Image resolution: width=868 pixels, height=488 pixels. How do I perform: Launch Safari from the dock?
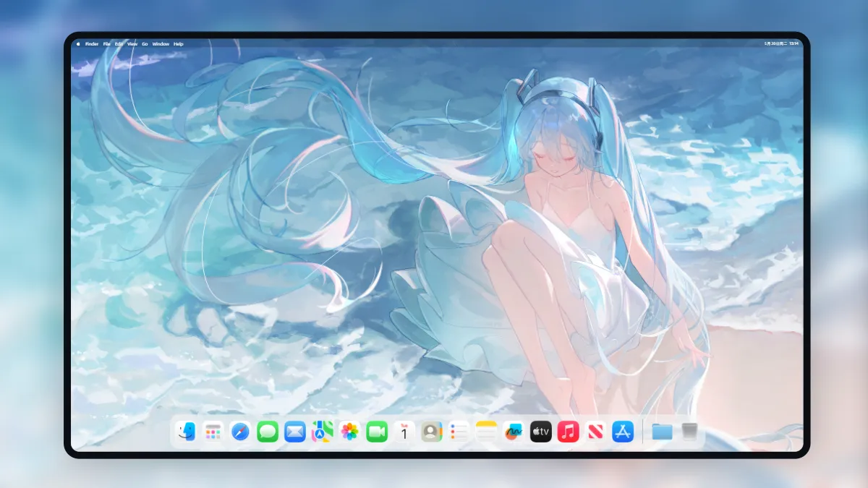point(240,432)
